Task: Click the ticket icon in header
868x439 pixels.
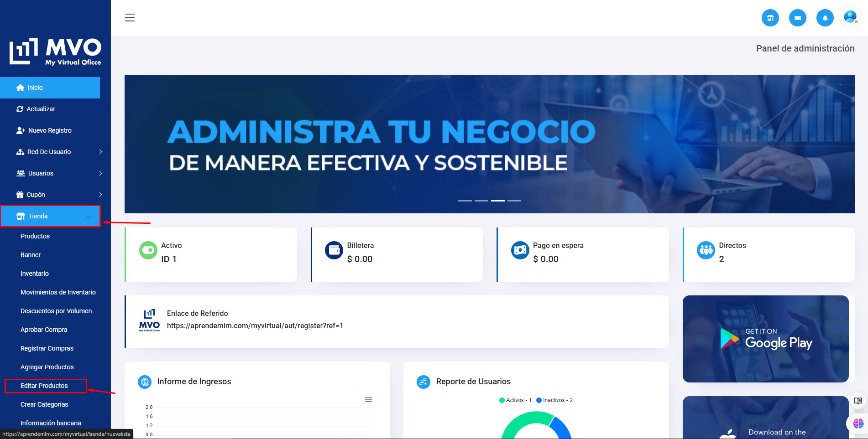Action: tap(798, 18)
